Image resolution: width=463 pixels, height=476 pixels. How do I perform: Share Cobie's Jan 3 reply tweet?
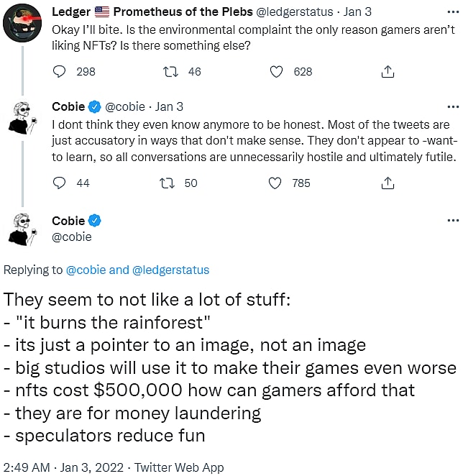(388, 183)
